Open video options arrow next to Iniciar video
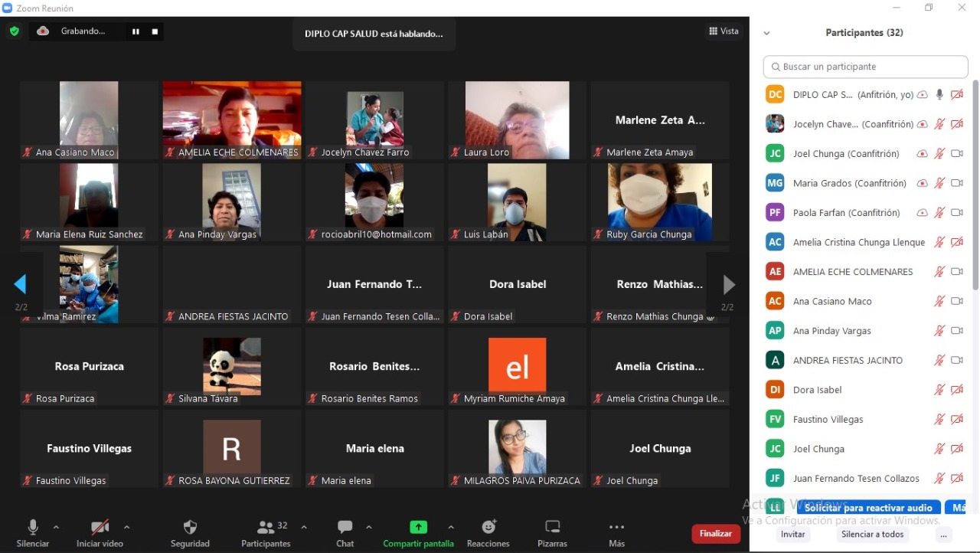 (x=126, y=527)
